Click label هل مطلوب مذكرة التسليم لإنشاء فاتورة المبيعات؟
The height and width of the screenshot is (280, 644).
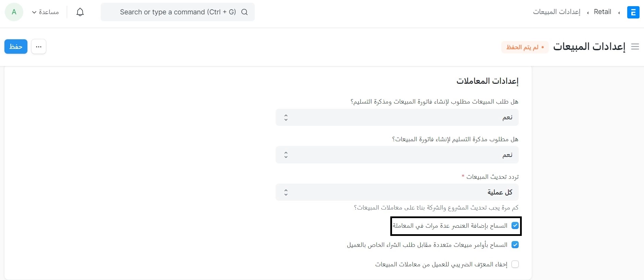(x=455, y=139)
